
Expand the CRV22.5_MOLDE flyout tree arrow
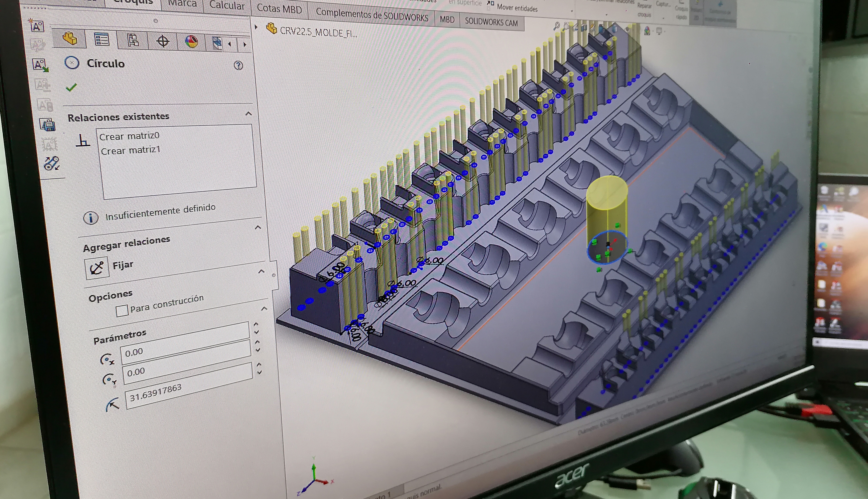(x=256, y=27)
